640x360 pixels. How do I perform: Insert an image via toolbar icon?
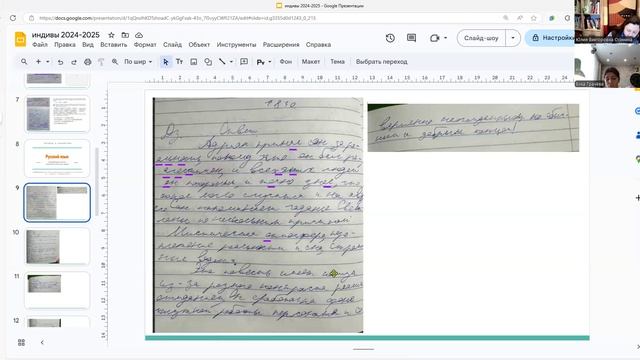point(193,62)
